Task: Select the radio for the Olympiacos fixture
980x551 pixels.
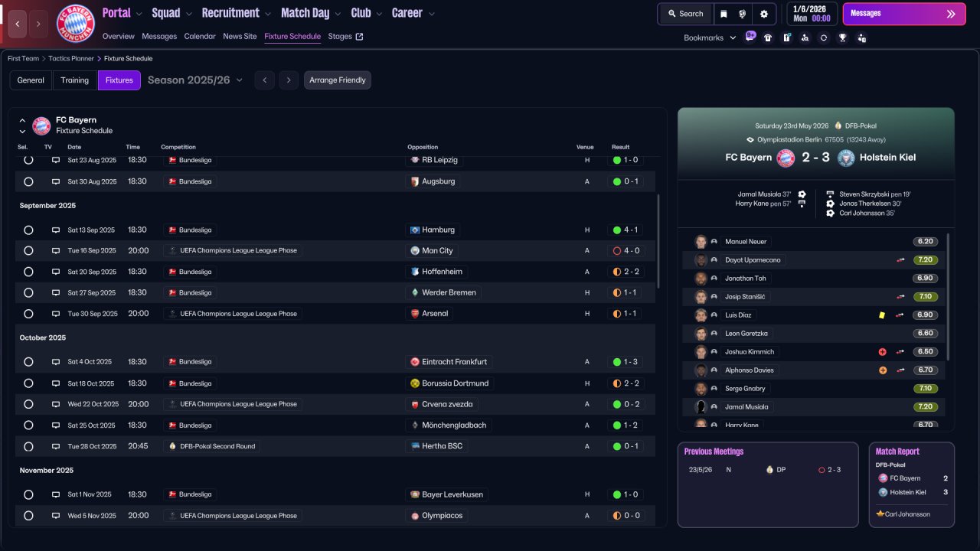Action: tap(28, 516)
